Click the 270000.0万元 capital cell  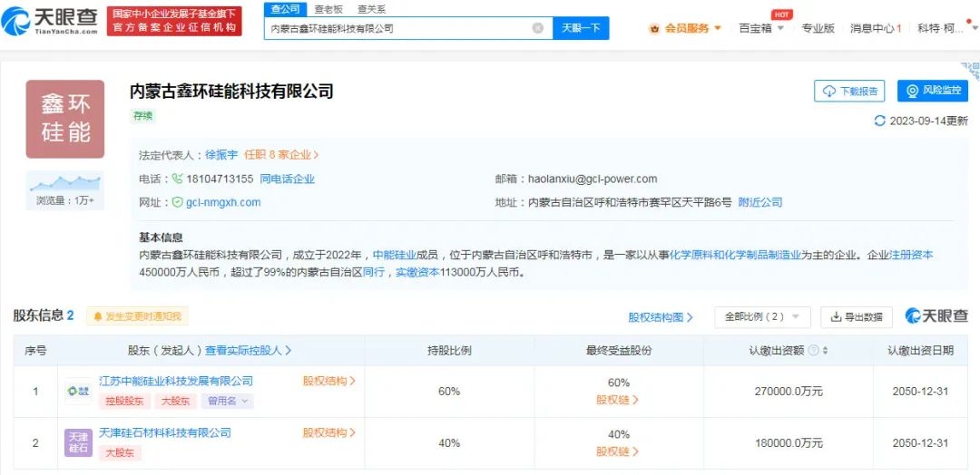point(789,392)
